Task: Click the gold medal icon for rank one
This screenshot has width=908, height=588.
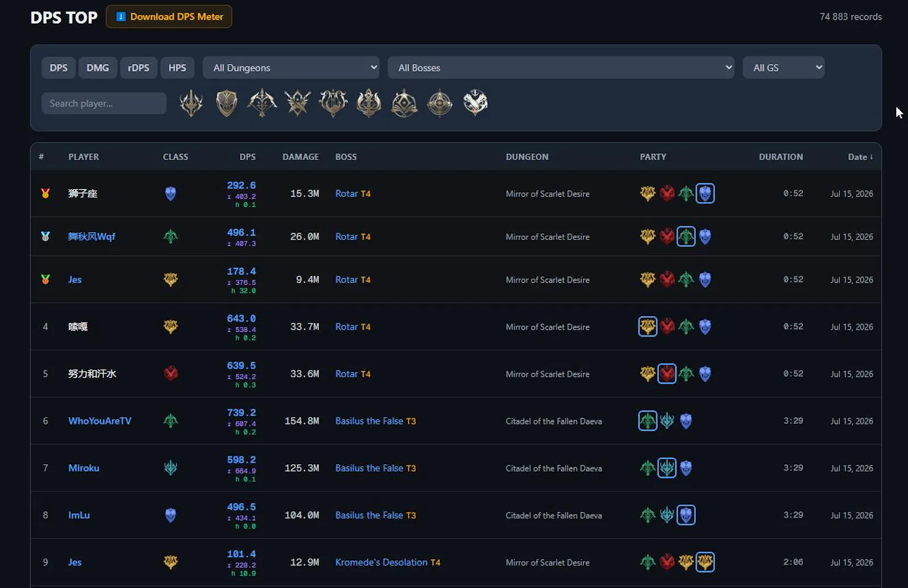Action: coord(45,194)
